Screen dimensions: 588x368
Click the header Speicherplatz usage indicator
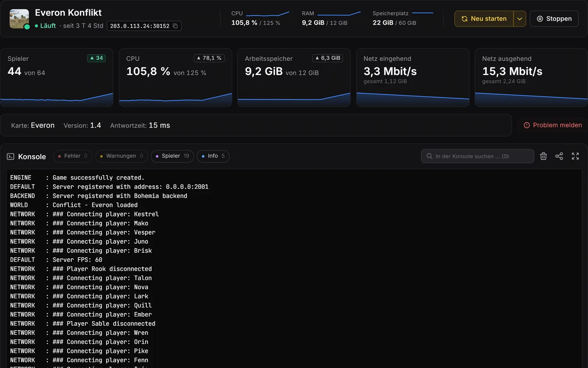(x=403, y=18)
